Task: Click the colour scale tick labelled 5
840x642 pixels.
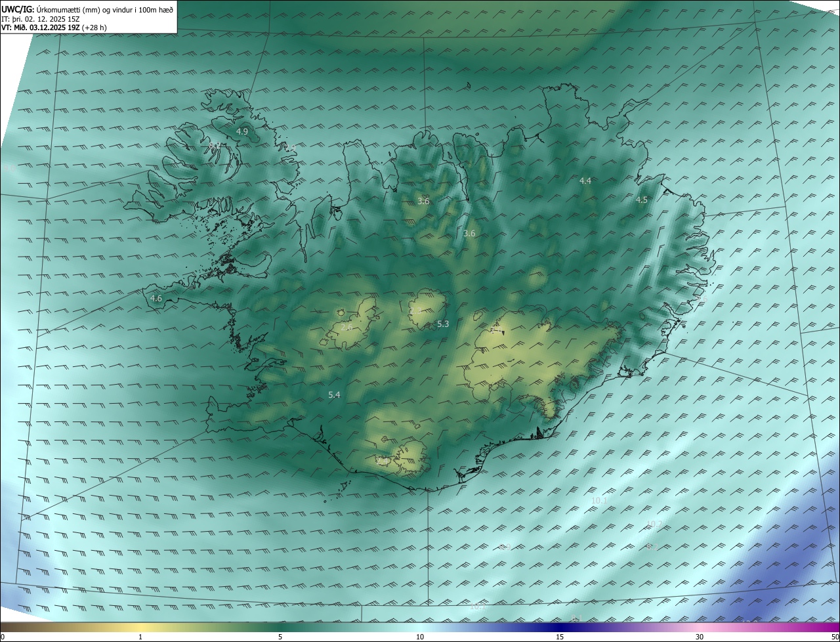Action: click(280, 637)
